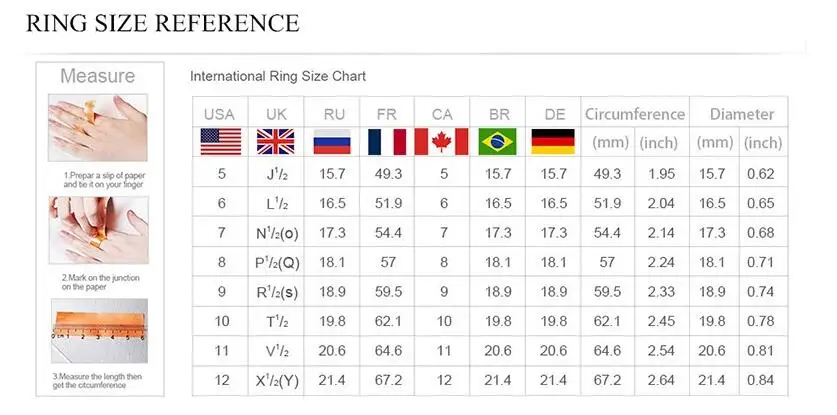The height and width of the screenshot is (415, 837).
Task: Click the 2.64 inch circumference cell
Action: coord(661,381)
